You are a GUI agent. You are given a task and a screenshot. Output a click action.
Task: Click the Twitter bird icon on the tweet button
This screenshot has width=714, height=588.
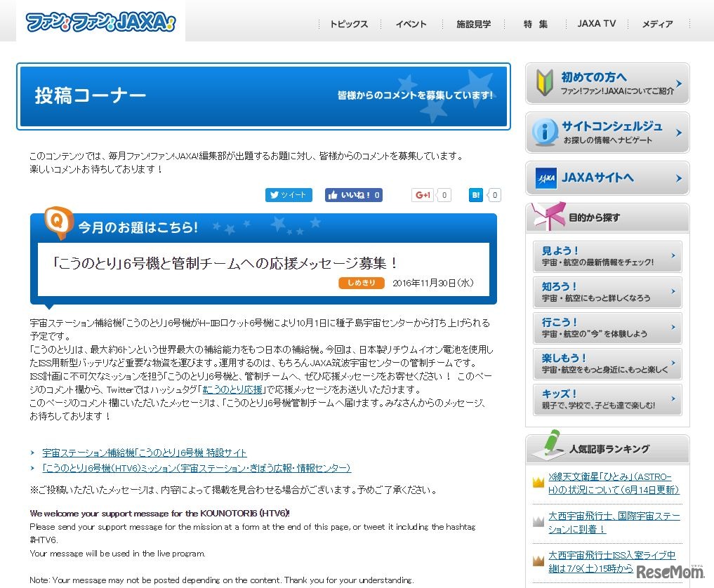pyautogui.click(x=274, y=195)
